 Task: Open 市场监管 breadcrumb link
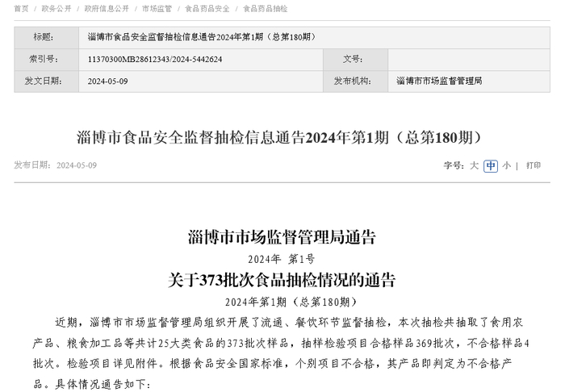coord(157,9)
